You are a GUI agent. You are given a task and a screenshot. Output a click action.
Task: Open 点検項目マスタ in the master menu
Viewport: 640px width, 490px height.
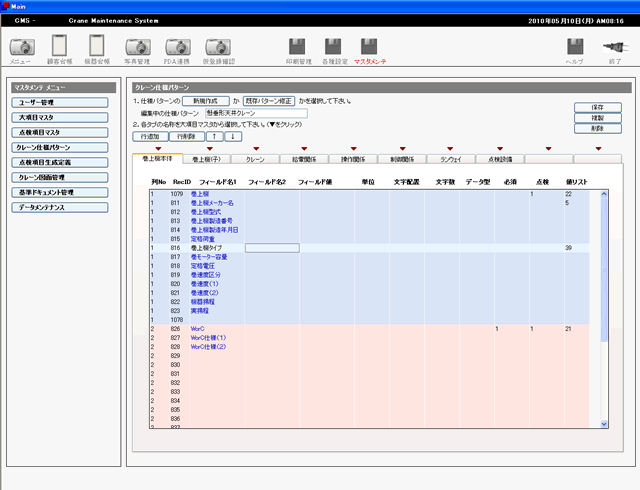(x=60, y=133)
